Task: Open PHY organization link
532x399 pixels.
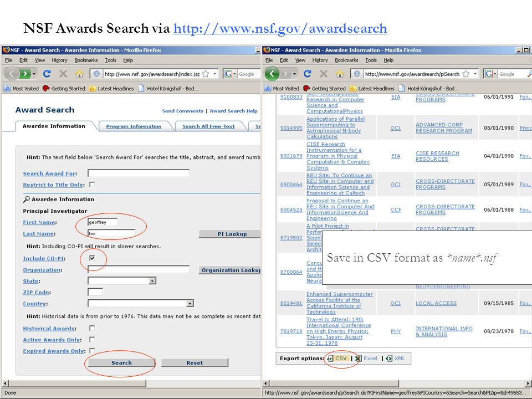Action: pos(396,331)
